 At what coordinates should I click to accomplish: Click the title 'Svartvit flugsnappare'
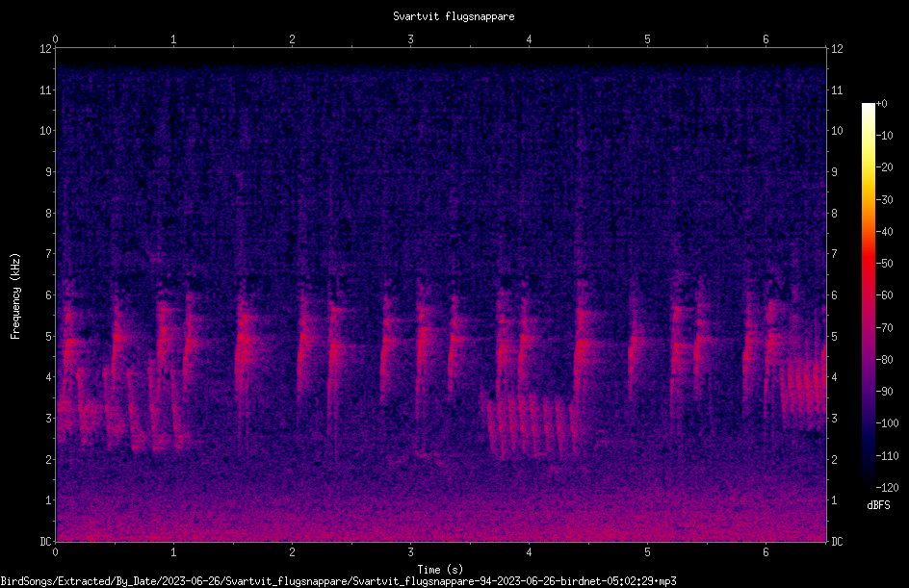point(454,16)
